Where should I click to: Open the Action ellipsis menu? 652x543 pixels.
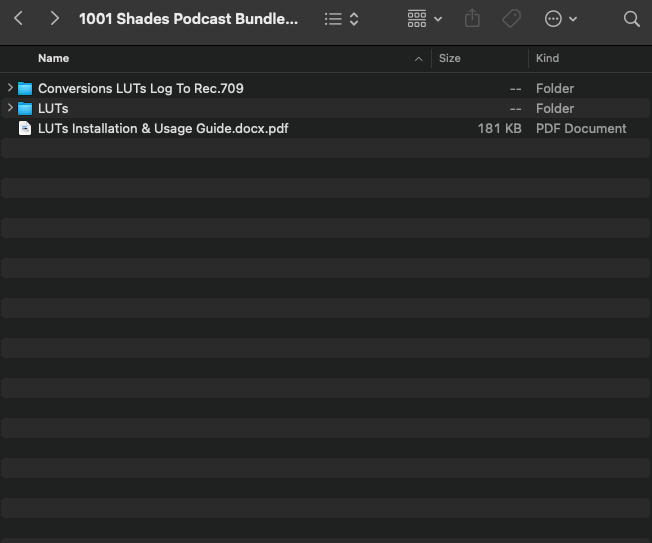(560, 19)
